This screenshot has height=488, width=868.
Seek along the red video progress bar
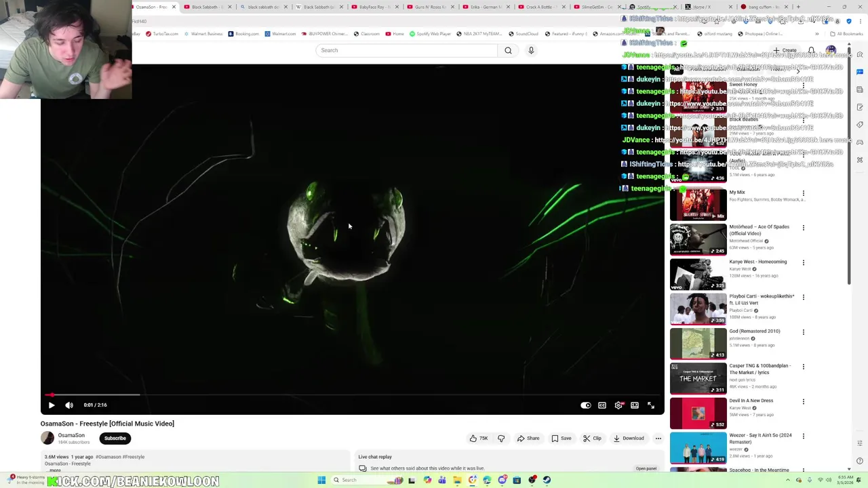coord(353,394)
